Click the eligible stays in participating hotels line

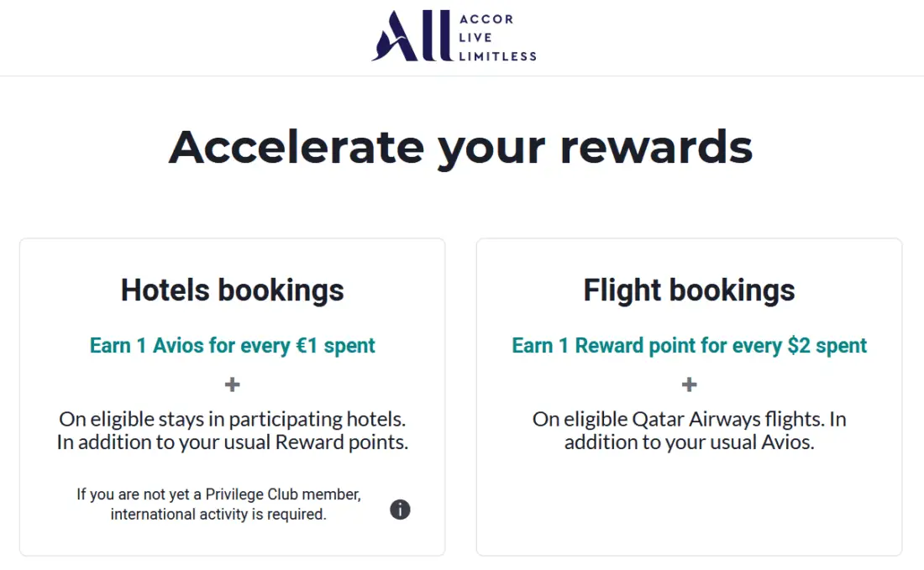[x=233, y=419]
